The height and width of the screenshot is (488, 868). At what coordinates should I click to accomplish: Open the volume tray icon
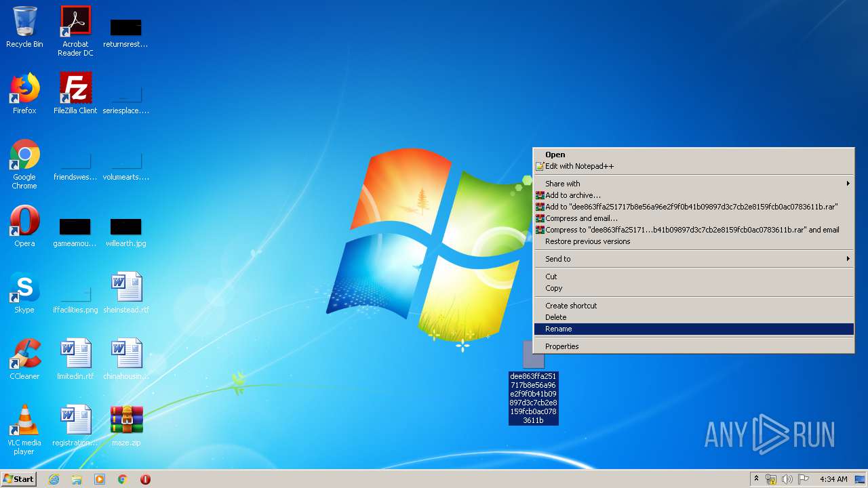787,479
